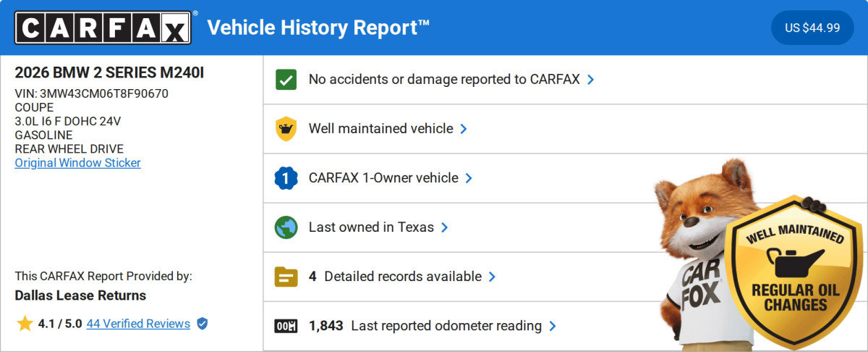Open the Original Window Sticker link
This screenshot has height=352, width=868.
pyautogui.click(x=78, y=163)
